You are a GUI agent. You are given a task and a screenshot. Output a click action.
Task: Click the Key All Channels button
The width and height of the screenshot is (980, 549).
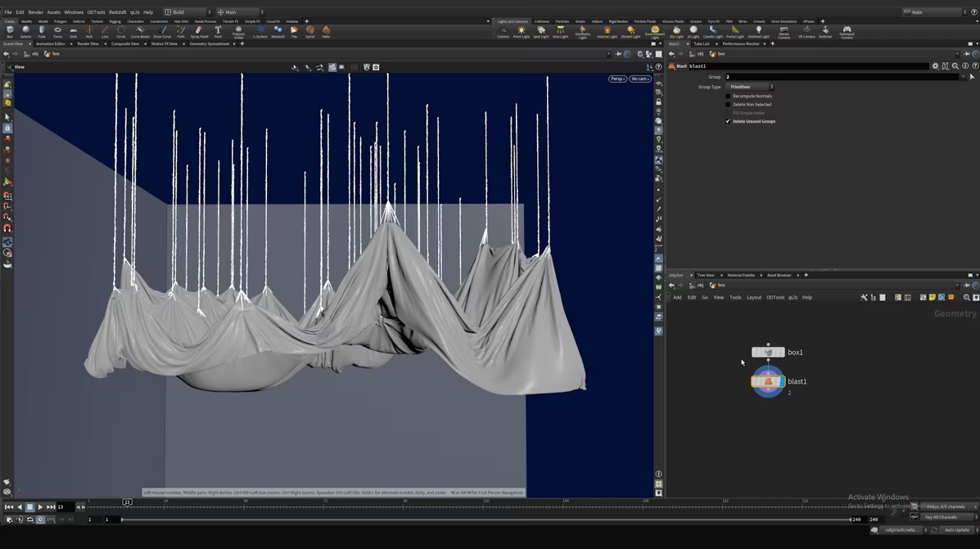(941, 517)
